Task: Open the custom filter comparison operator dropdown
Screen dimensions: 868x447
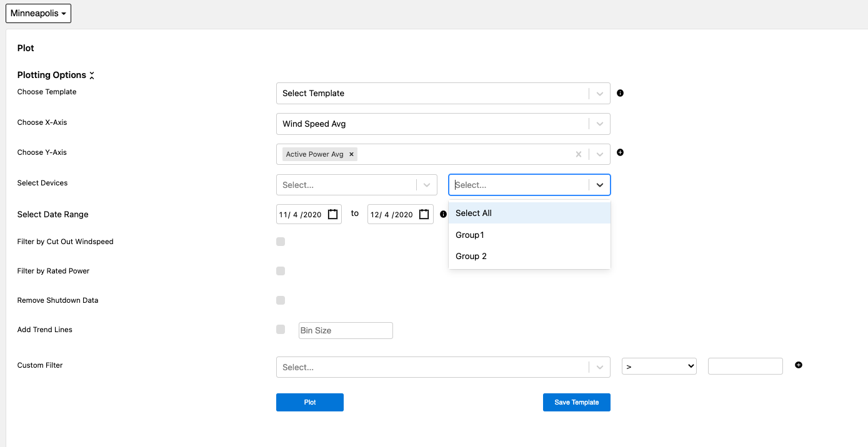Action: [659, 366]
